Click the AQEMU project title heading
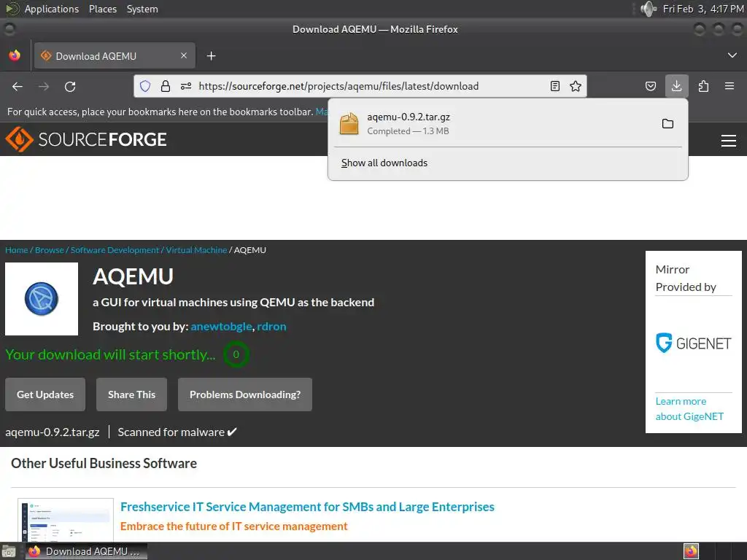The width and height of the screenshot is (747, 560). 133,276
